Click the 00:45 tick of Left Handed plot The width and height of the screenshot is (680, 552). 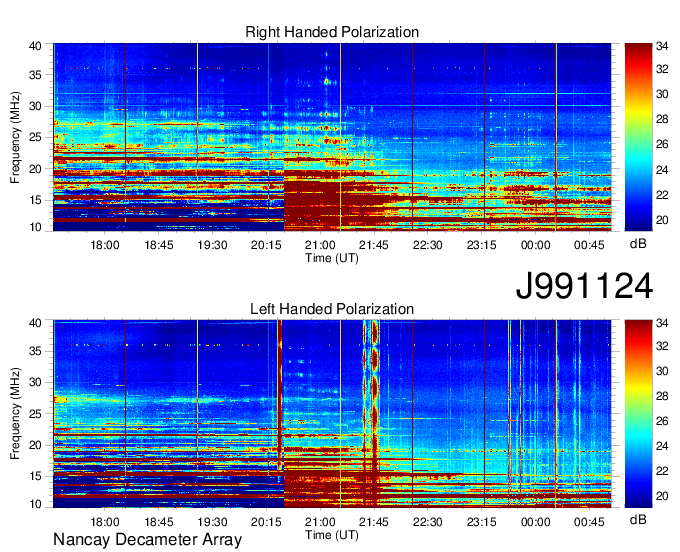(x=589, y=522)
